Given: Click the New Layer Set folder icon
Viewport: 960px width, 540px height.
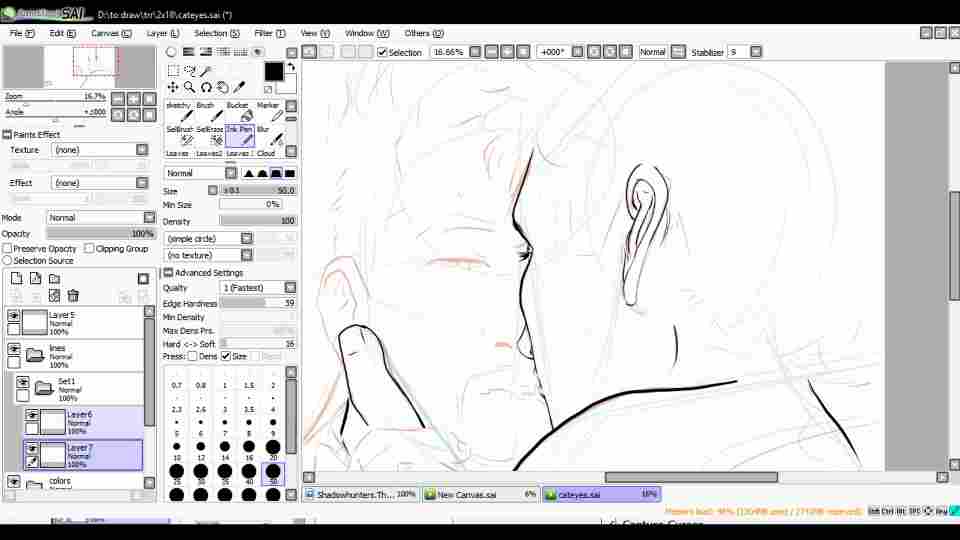Looking at the screenshot, I should pos(54,279).
